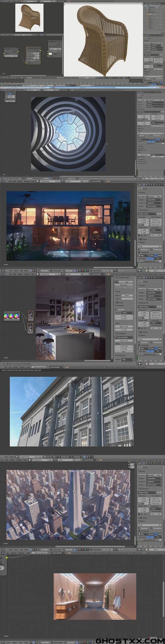Open Window menu above kitchen render

(27, 274)
